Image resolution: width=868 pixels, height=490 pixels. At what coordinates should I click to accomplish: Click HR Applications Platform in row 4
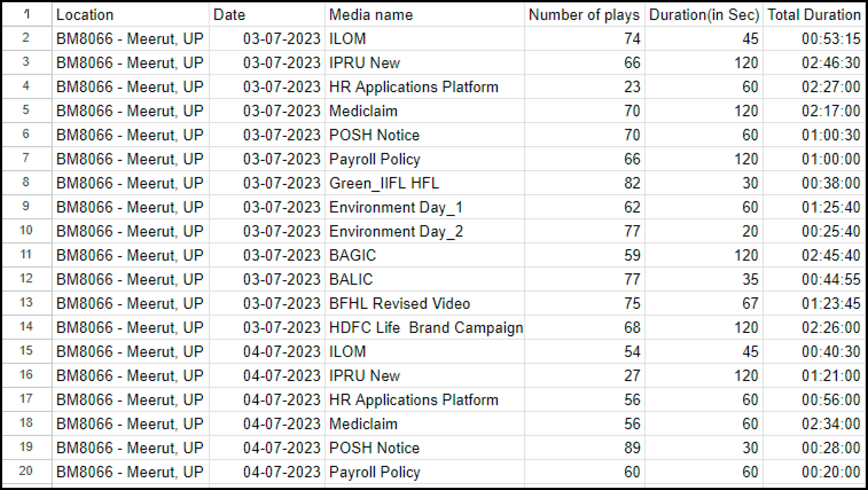(x=425, y=87)
